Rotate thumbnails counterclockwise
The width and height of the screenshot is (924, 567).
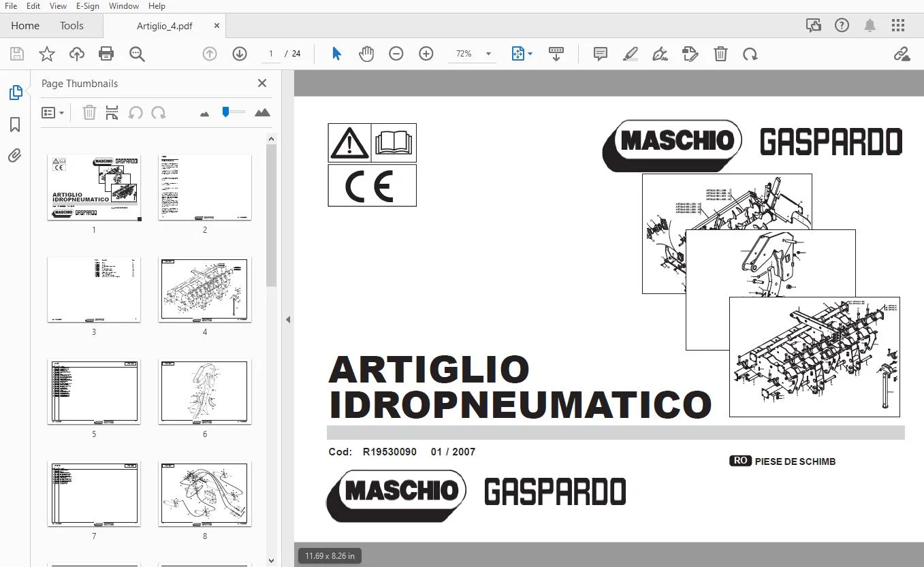[x=136, y=113]
